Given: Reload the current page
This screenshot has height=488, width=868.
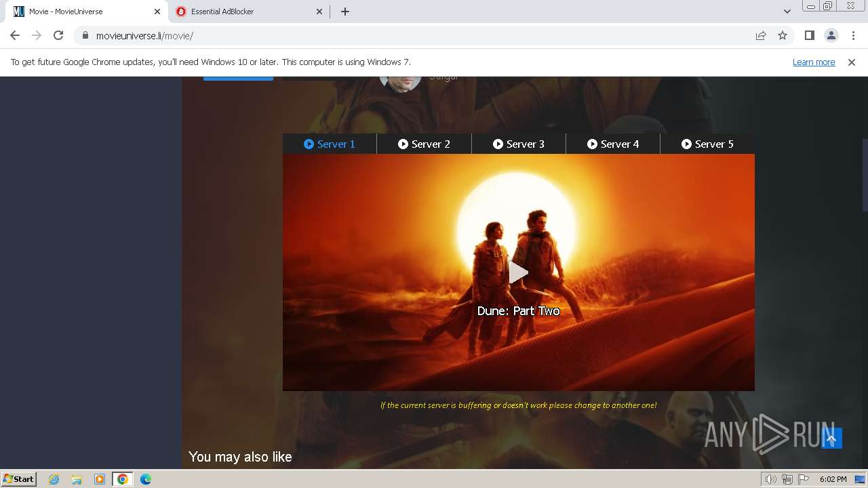Looking at the screenshot, I should click(x=58, y=36).
